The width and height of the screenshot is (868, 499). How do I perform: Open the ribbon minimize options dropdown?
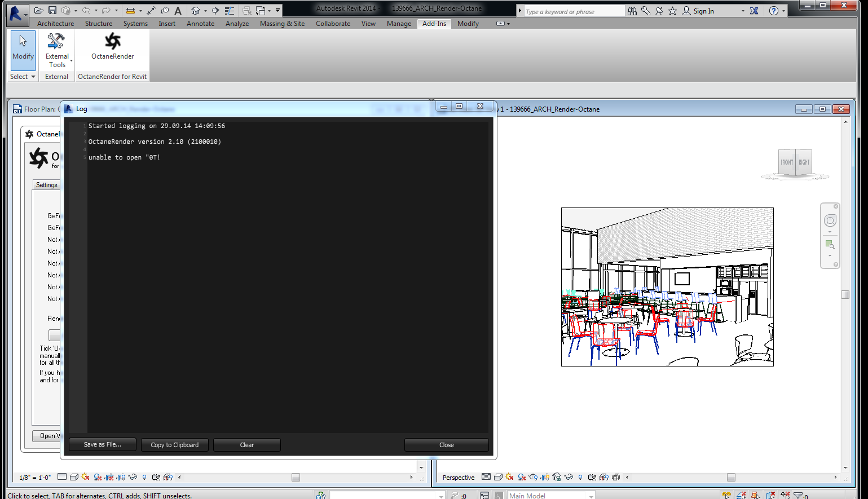click(508, 24)
